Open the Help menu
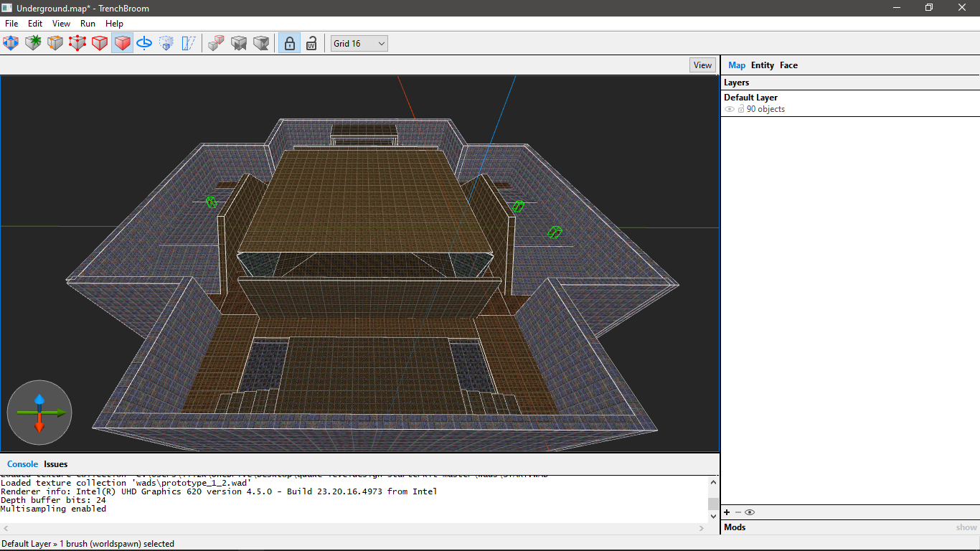Image resolution: width=980 pixels, height=551 pixels. (115, 24)
